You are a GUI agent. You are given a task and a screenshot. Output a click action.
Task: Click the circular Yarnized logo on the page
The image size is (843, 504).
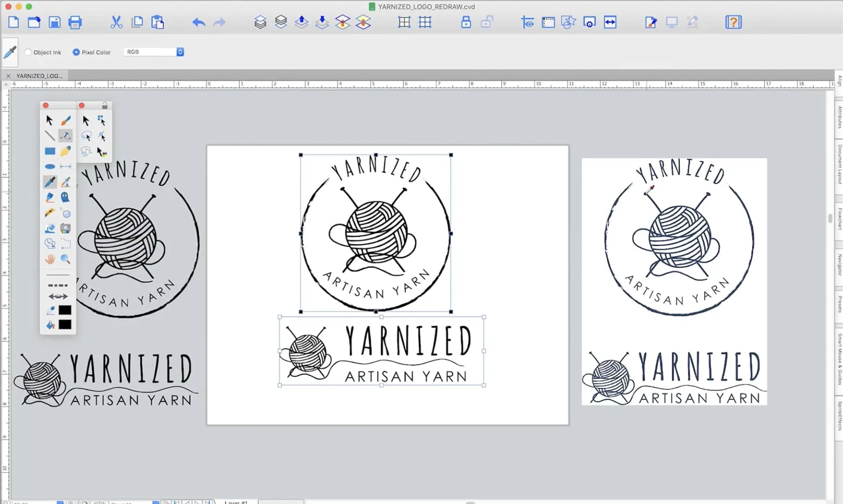376,233
